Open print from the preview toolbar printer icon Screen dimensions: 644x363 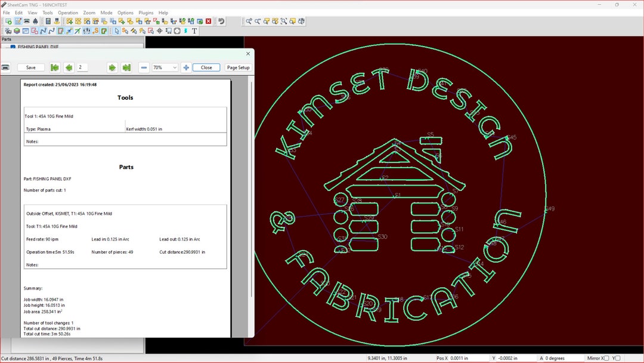[x=7, y=67]
